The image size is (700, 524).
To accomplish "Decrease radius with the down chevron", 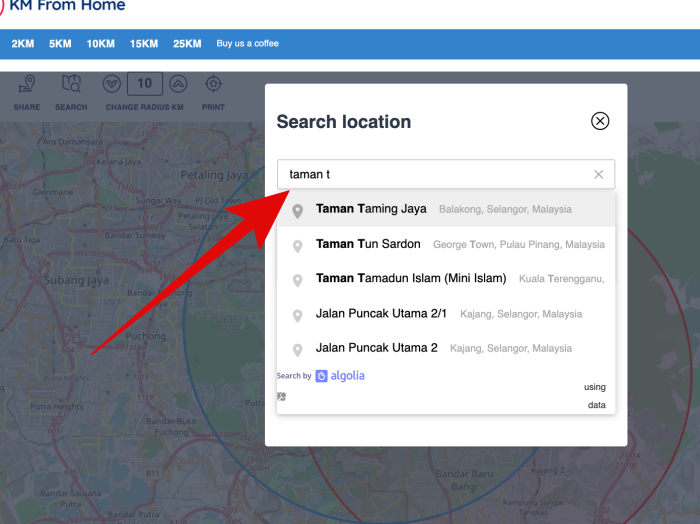I will [112, 84].
